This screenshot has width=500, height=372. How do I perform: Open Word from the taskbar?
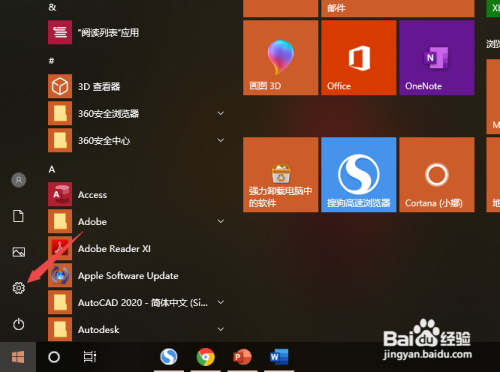279,357
